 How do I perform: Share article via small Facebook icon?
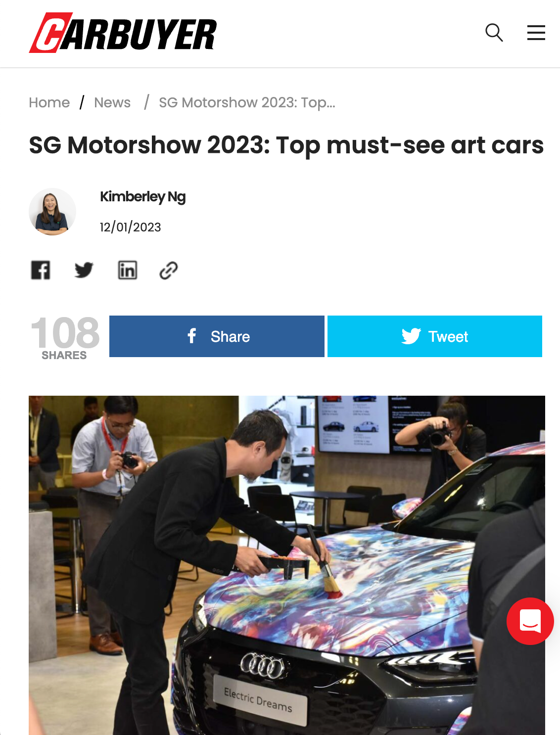[41, 270]
